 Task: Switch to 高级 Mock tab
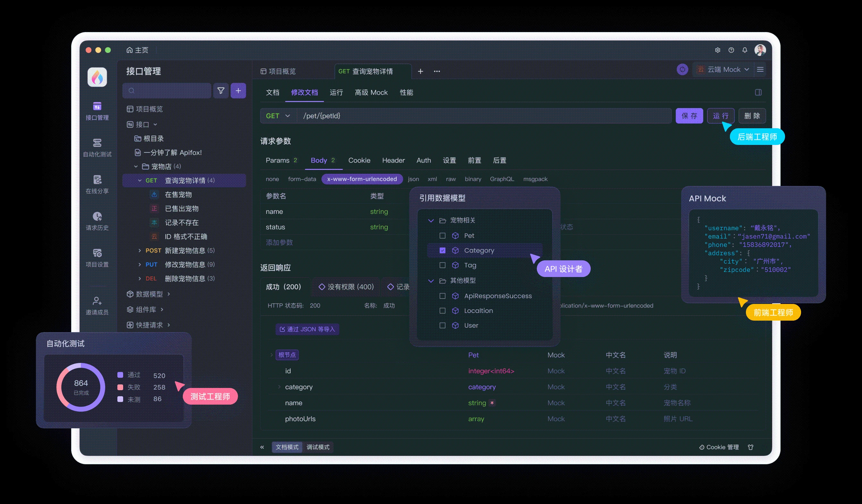pos(371,92)
